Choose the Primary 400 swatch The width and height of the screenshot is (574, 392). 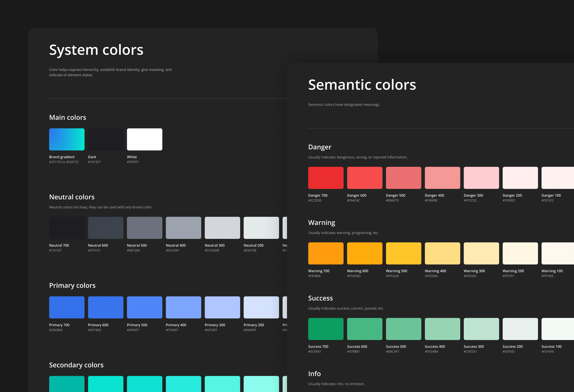pos(183,307)
